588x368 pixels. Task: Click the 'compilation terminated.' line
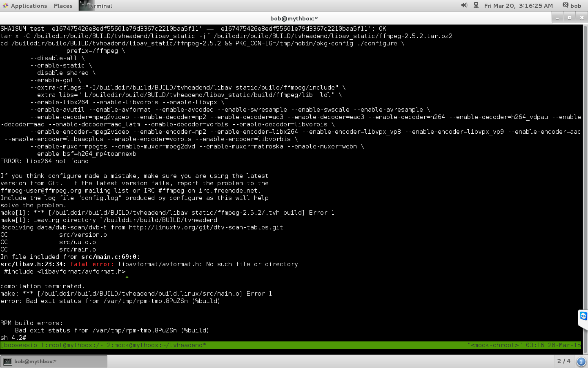point(42,286)
